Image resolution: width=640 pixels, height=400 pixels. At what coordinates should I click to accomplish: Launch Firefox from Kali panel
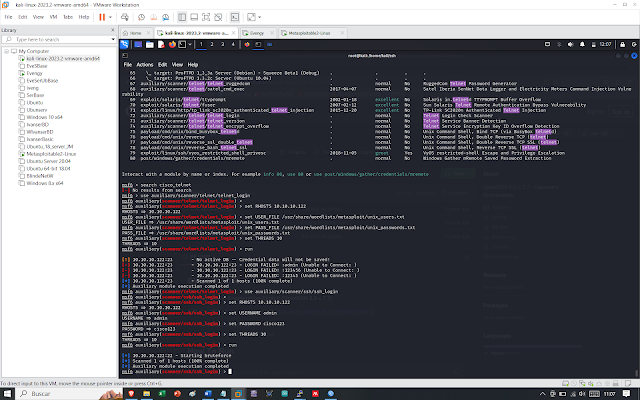pos(172,44)
